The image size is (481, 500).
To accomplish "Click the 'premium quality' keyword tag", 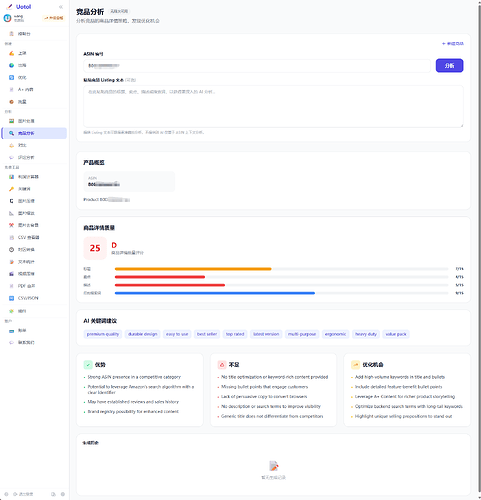I will 103,334.
